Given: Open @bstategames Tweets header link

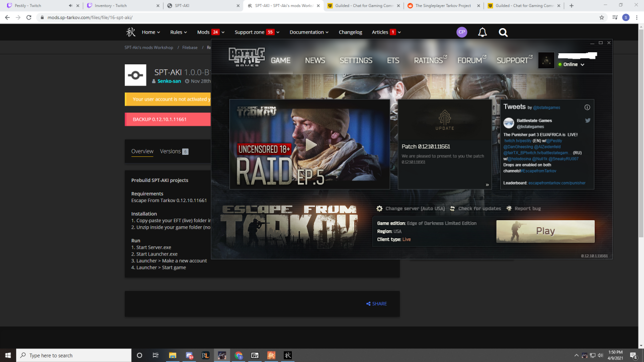Looking at the screenshot, I should pos(546,108).
